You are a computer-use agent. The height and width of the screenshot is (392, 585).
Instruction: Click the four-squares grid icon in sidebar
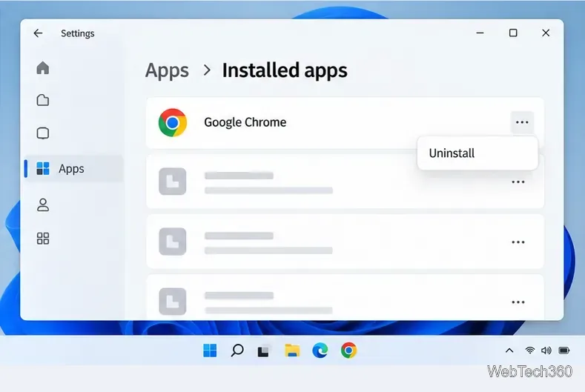point(43,239)
